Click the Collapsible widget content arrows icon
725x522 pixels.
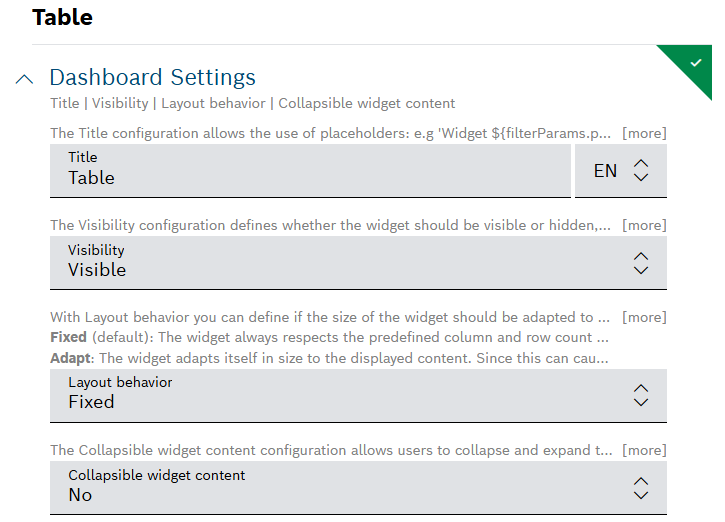(x=642, y=488)
